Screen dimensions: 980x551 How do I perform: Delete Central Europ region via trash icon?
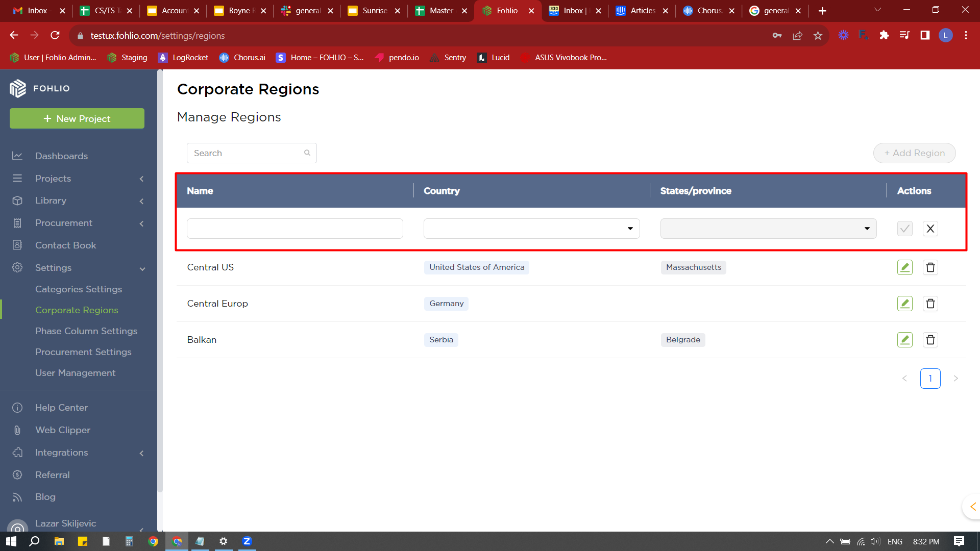click(x=930, y=304)
